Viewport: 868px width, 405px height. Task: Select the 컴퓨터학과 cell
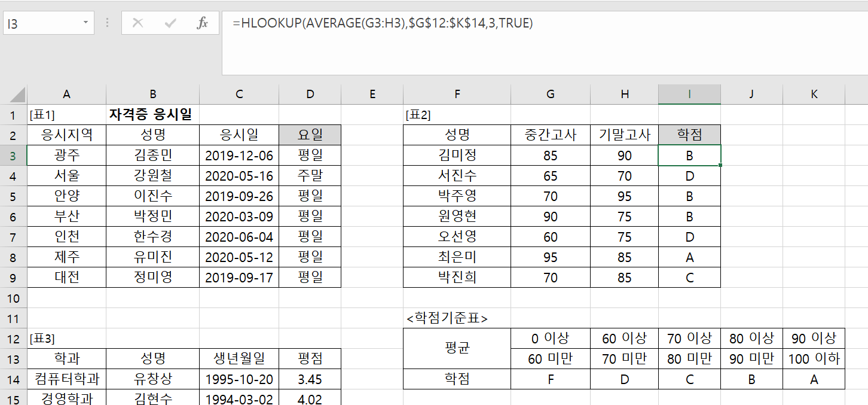tap(66, 379)
